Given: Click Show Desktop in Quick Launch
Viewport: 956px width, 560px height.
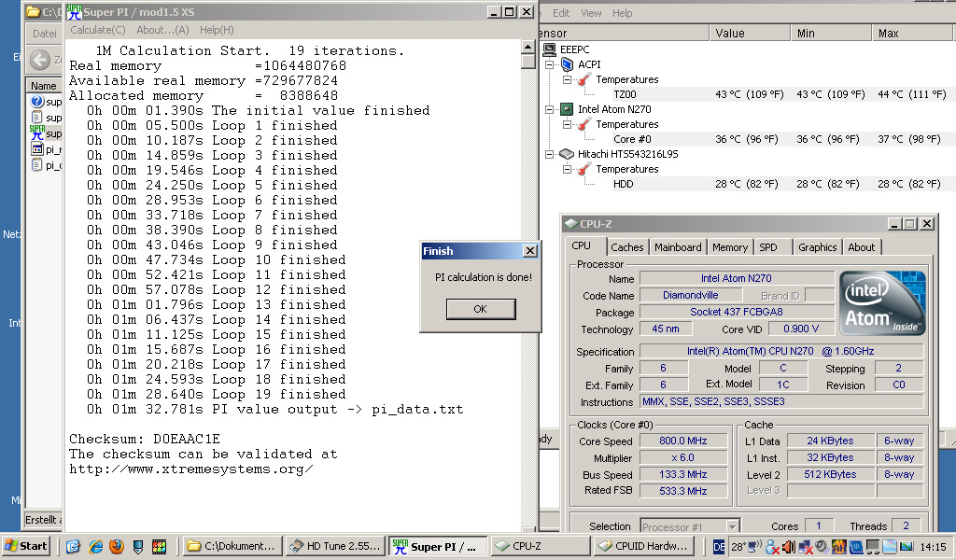Looking at the screenshot, I should point(73,547).
